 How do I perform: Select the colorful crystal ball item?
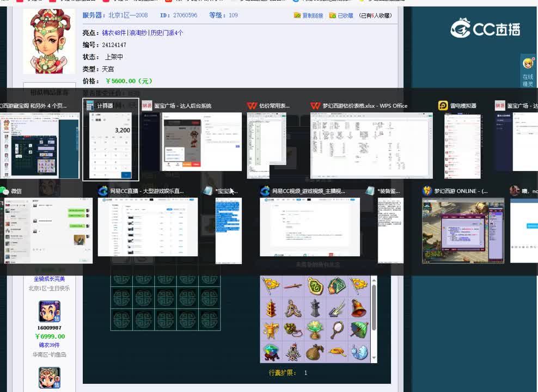271,352
